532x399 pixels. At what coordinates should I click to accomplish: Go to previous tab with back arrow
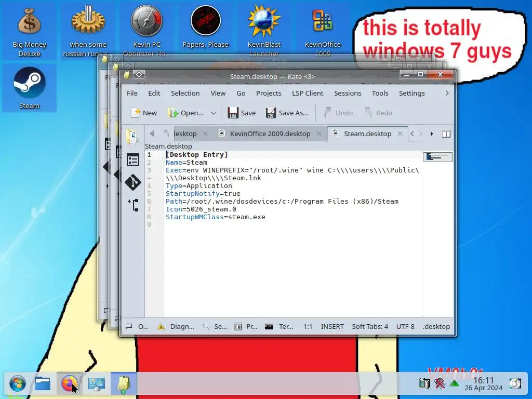coord(152,134)
